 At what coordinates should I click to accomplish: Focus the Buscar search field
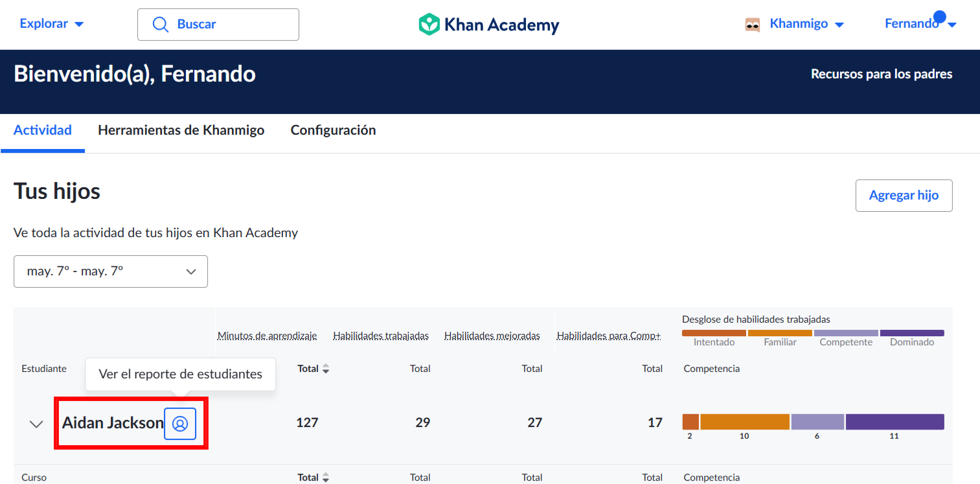pyautogui.click(x=218, y=25)
